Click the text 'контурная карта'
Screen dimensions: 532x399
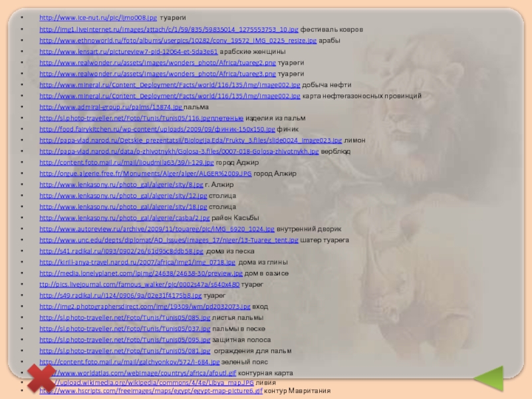tap(265, 373)
